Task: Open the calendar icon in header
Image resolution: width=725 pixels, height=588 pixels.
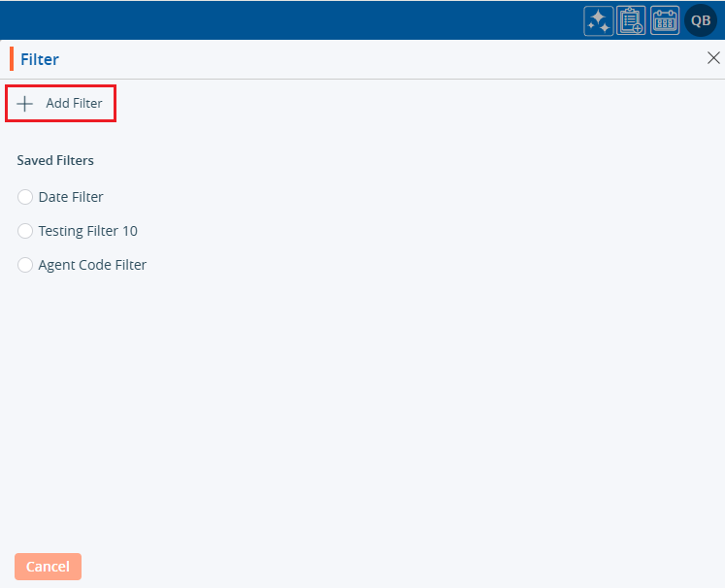Action: click(665, 20)
